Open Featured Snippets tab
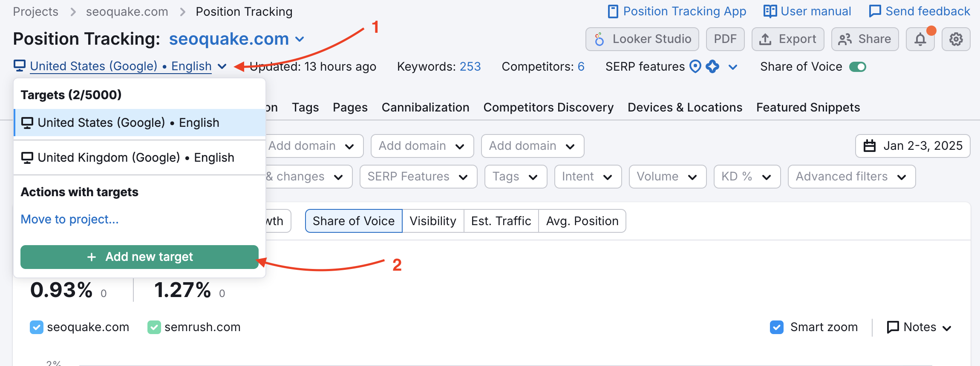 pos(808,107)
